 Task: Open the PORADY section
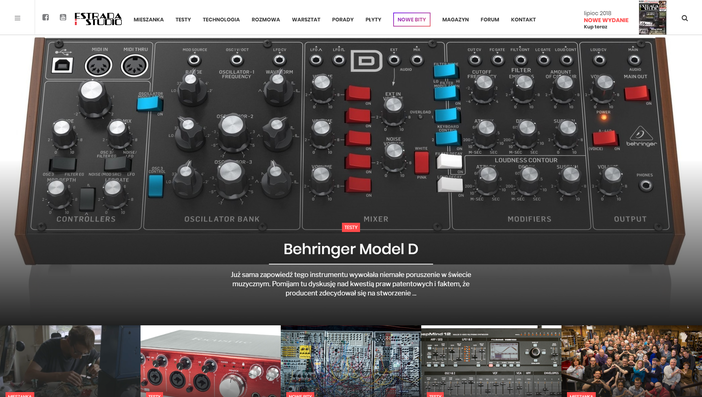pos(343,20)
